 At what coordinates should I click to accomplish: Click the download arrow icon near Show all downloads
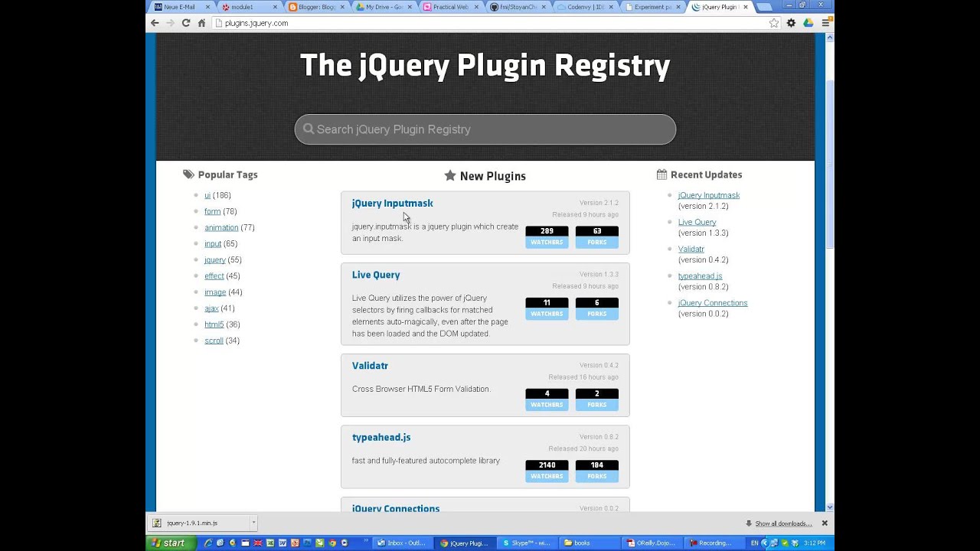(x=748, y=523)
